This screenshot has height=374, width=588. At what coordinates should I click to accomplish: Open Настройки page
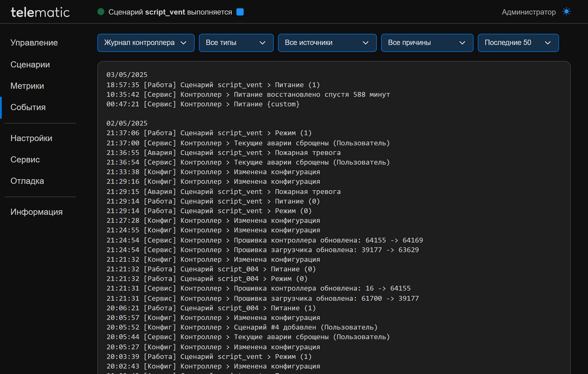32,138
